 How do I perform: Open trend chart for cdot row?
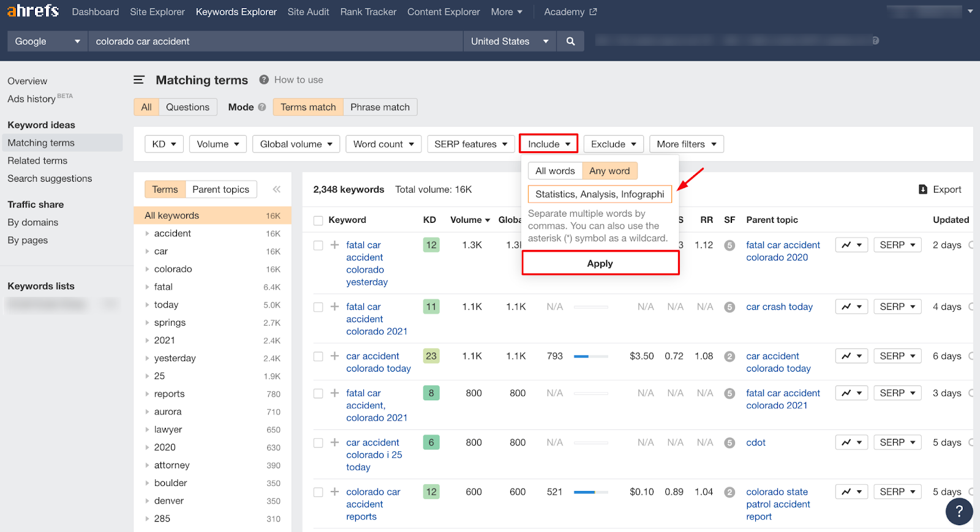click(851, 442)
